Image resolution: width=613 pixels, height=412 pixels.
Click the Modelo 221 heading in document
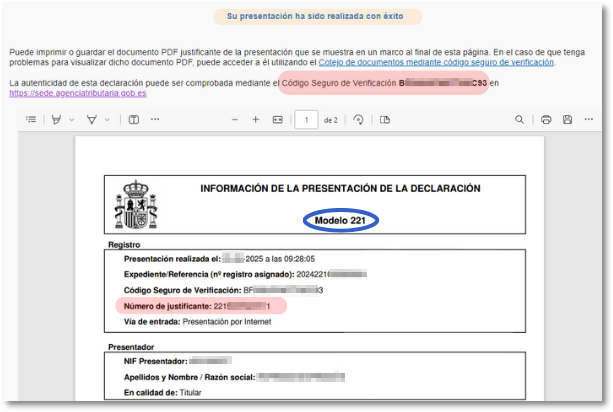(340, 220)
